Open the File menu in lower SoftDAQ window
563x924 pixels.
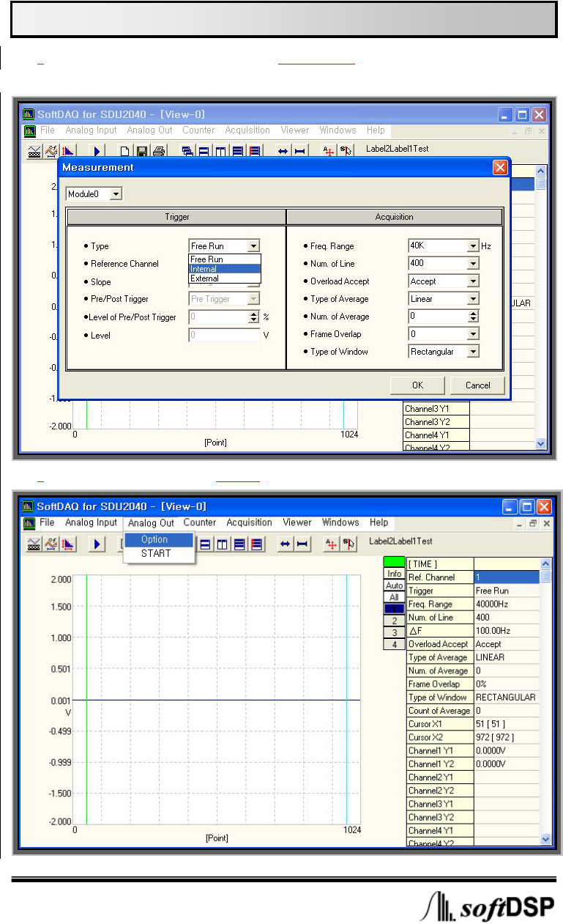tap(47, 523)
